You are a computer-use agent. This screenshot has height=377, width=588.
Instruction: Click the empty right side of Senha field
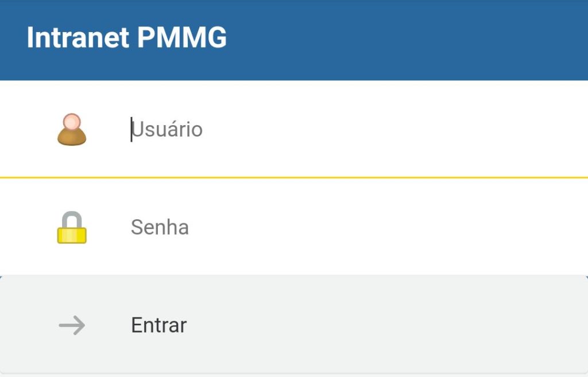(x=459, y=228)
